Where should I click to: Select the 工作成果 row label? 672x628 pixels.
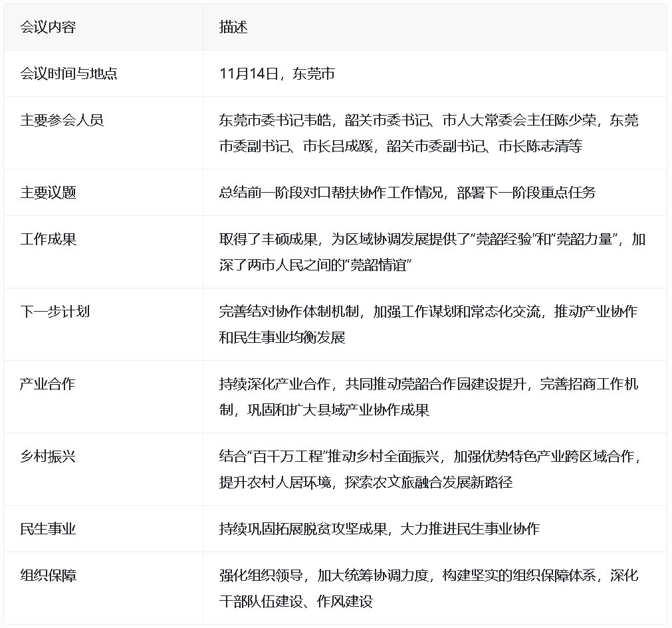point(48,239)
